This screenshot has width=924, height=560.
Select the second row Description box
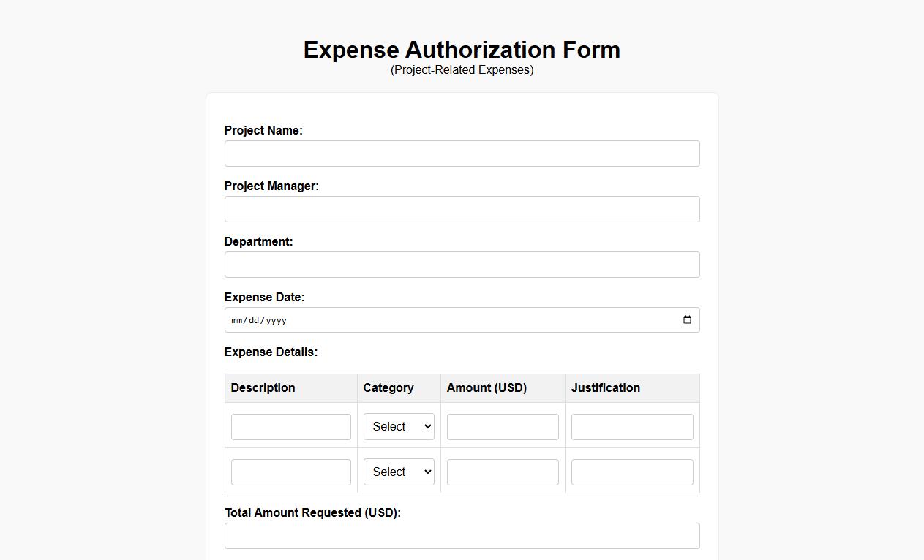[290, 472]
